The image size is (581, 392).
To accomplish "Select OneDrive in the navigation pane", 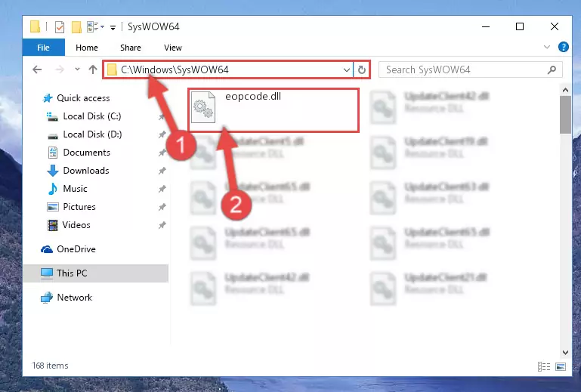I will click(76, 249).
